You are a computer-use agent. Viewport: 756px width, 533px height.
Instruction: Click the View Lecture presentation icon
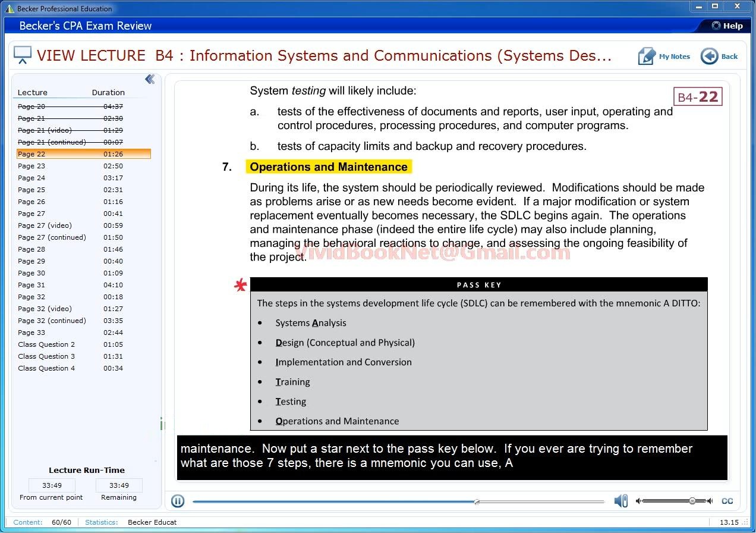tap(23, 55)
